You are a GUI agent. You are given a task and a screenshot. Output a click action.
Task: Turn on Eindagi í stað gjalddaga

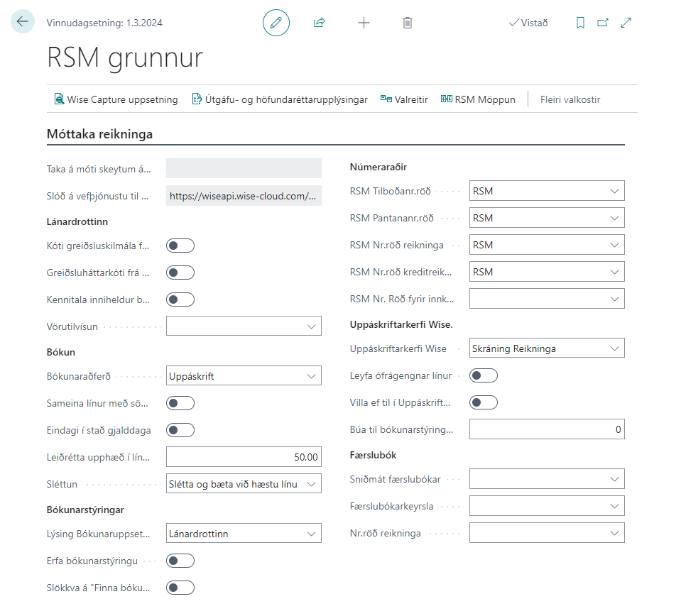click(180, 429)
